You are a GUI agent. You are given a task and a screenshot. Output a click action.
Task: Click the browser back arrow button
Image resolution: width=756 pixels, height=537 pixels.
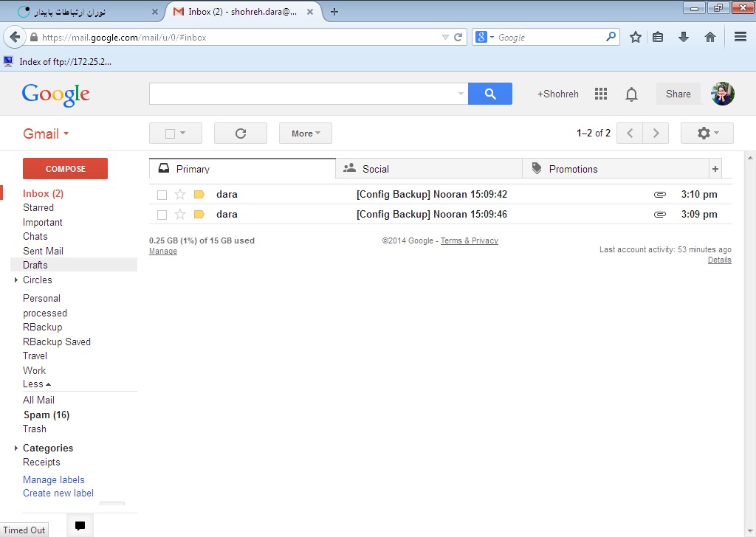[x=15, y=37]
